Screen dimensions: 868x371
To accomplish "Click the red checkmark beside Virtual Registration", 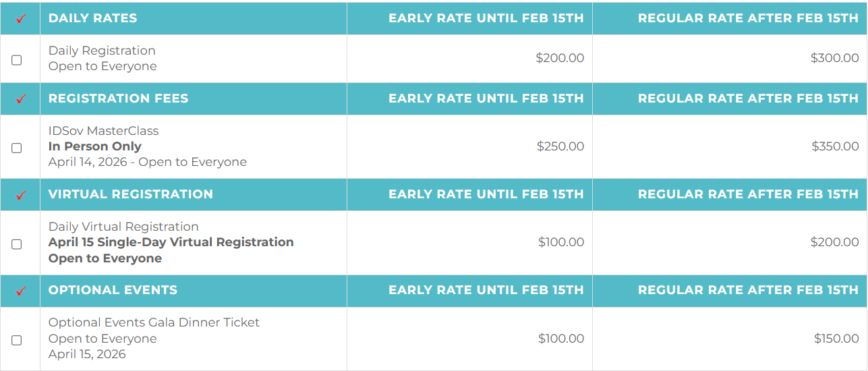I will (20, 195).
